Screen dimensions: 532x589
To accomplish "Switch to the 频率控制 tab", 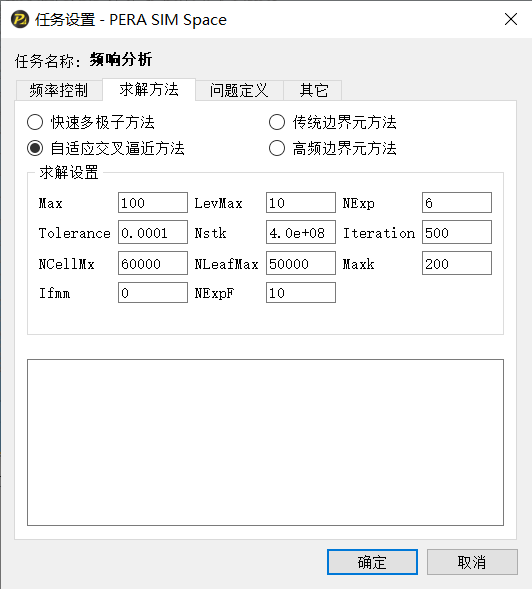I will 59,91.
